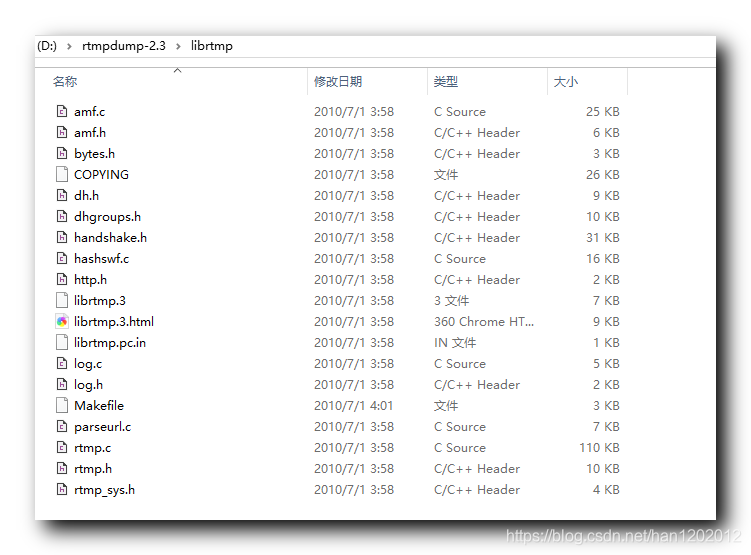Navigate to rtmpdump-2.3 folder in breadcrumb
Screen dimensions: 751x555
click(124, 46)
